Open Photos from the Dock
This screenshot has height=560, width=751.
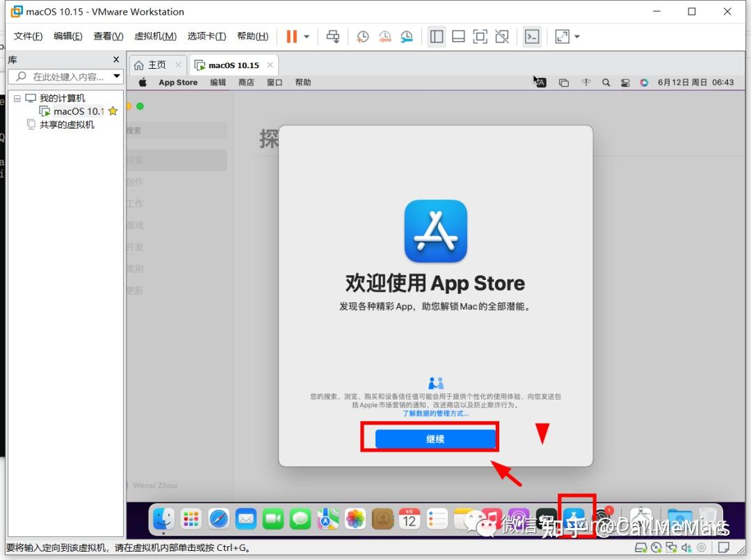coord(355,519)
